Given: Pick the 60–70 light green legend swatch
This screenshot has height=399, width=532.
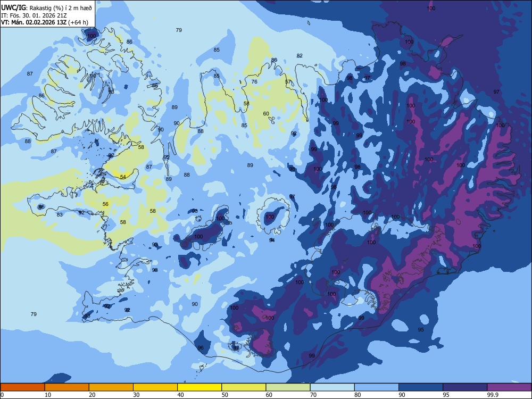Looking at the screenshot, I should coord(288,387).
